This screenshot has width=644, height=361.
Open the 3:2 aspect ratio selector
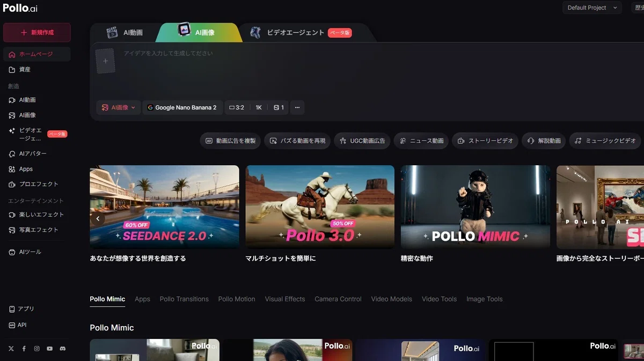(x=237, y=108)
